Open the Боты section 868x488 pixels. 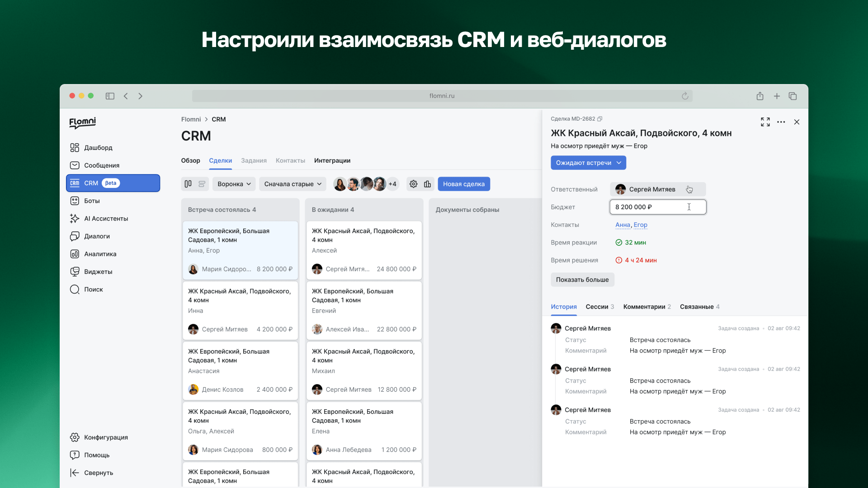click(92, 201)
